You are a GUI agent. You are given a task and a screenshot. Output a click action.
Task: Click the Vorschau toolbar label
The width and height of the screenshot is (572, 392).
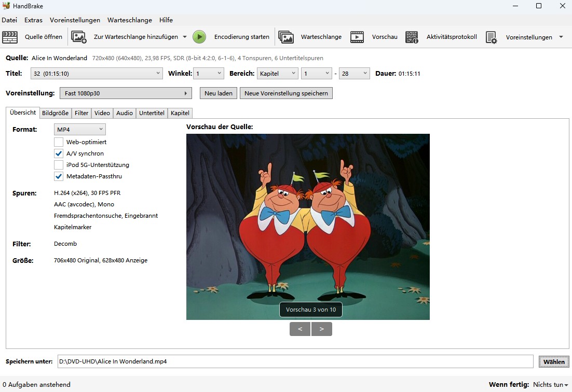(x=385, y=37)
